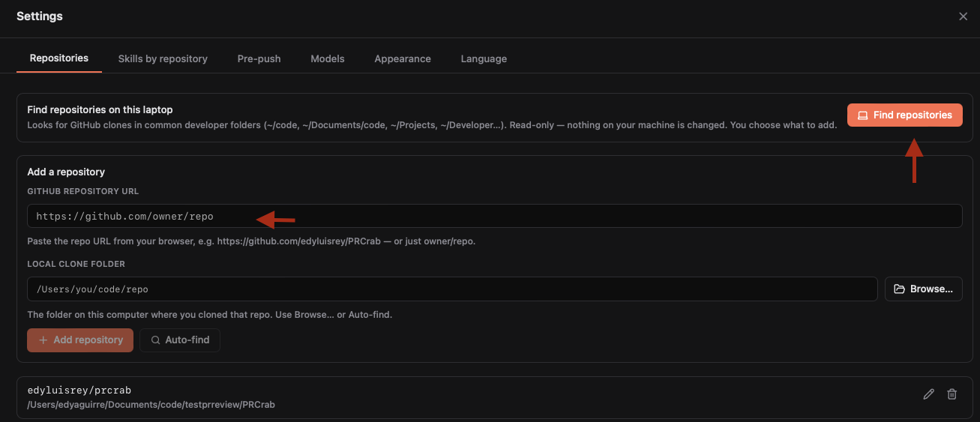Viewport: 980px width, 422px height.
Task: Click the GITHUB REPOSITORY URL label
Action: (x=83, y=191)
